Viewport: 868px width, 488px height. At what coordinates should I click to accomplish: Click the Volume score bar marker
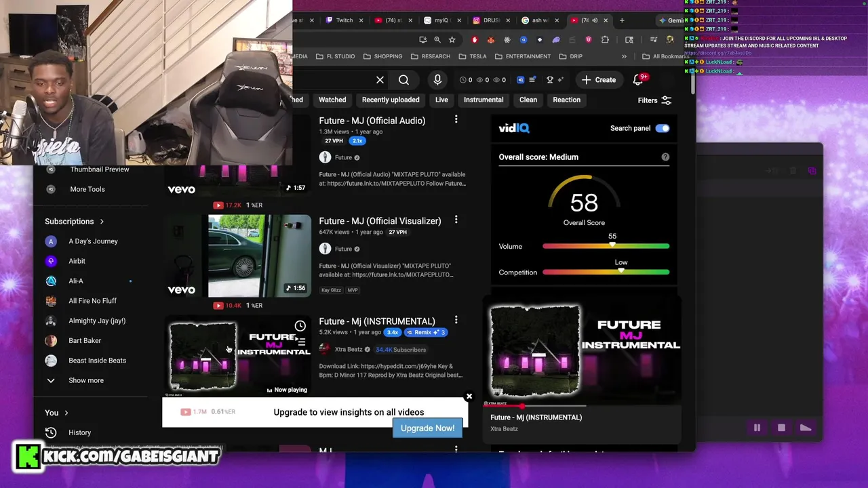[x=612, y=245]
